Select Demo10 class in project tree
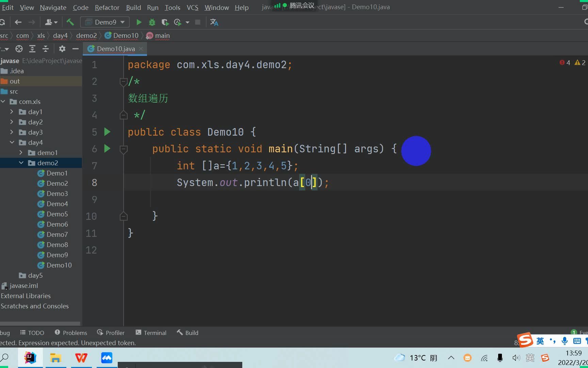This screenshot has width=588, height=368. 54,265
